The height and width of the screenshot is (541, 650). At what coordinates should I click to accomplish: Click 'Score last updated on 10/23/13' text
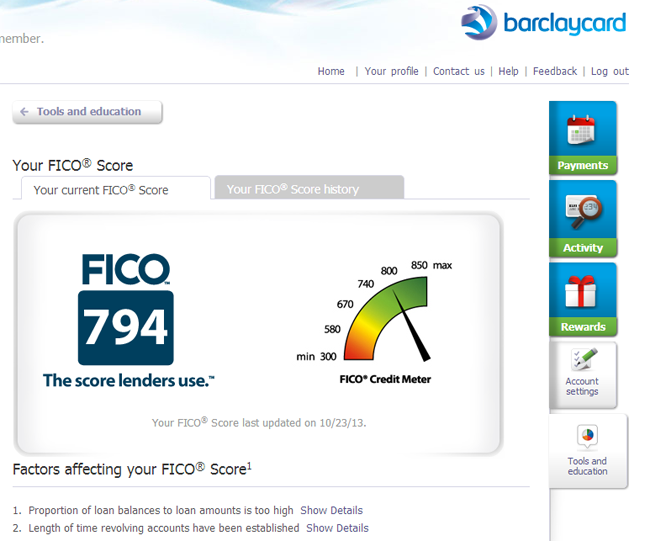coord(259,423)
